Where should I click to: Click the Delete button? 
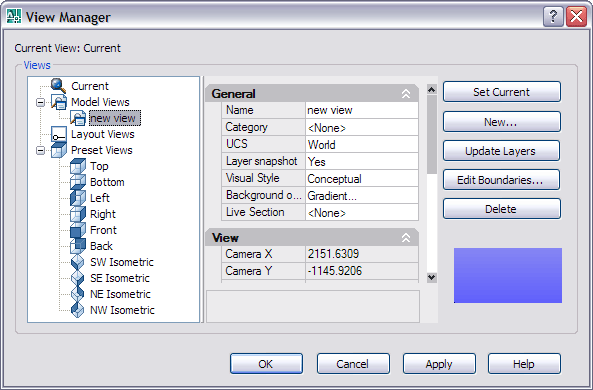(x=501, y=209)
